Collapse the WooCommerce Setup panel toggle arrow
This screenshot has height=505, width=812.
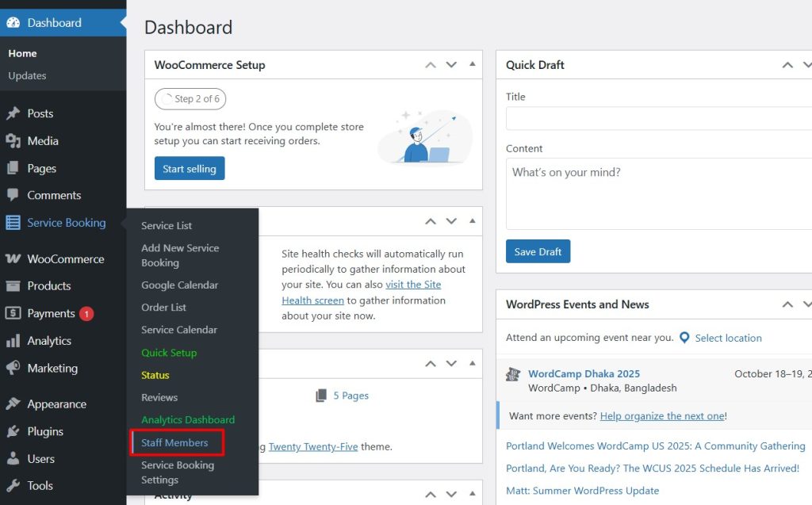(x=473, y=65)
